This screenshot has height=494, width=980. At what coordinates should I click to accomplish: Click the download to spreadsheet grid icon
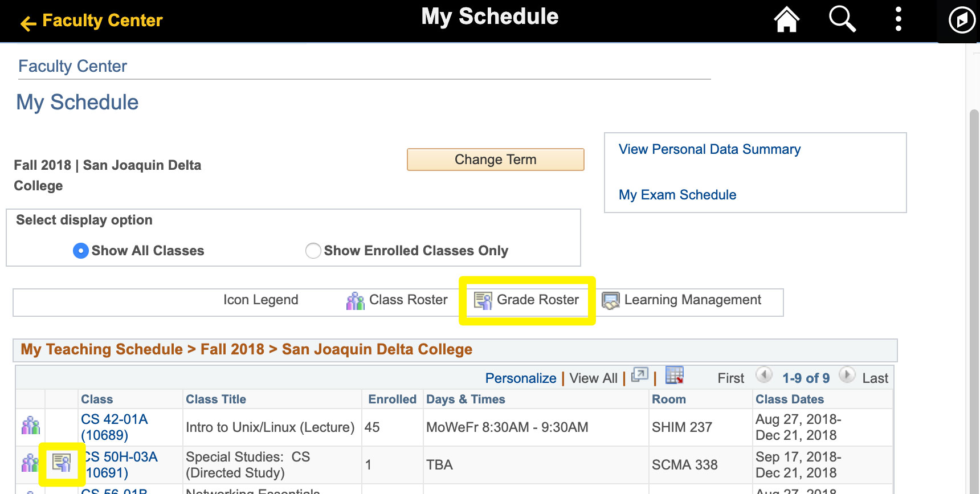674,376
